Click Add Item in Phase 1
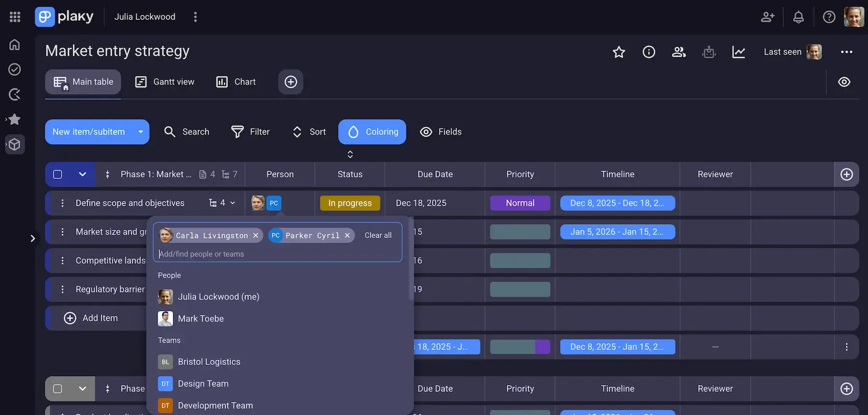The image size is (868, 415). [91, 318]
